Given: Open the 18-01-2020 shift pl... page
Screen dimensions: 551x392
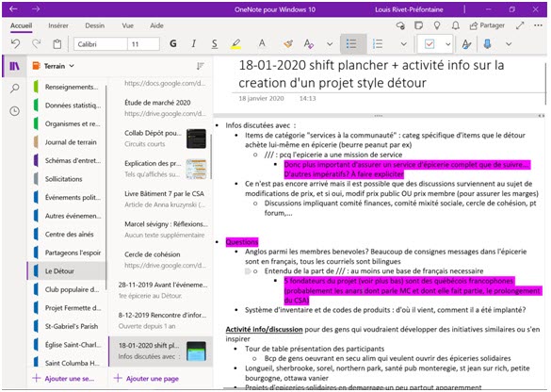Looking at the screenshot, I should (161, 351).
